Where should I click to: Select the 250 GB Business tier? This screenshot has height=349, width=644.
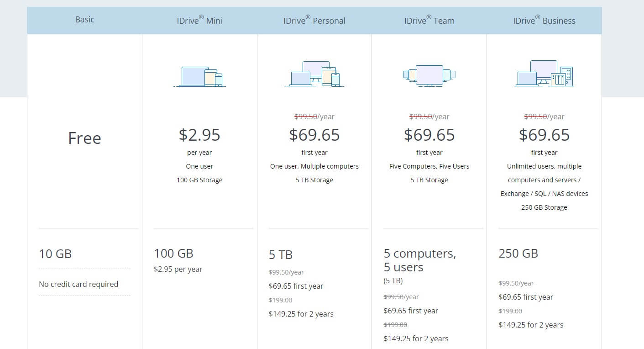(x=518, y=254)
